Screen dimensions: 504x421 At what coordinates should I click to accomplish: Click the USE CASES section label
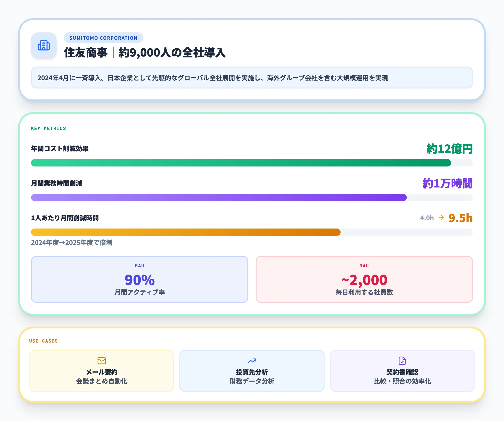43,341
